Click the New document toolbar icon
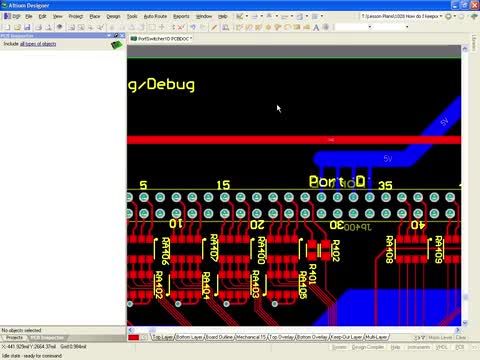 [x=6, y=27]
